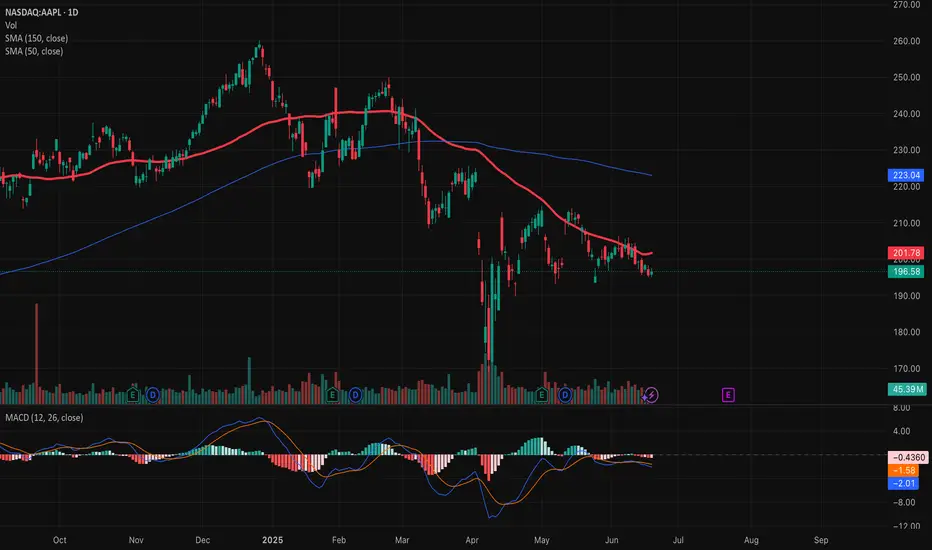The width and height of the screenshot is (932, 550).
Task: Click the 250.00 price axis label
Action: pos(906,77)
